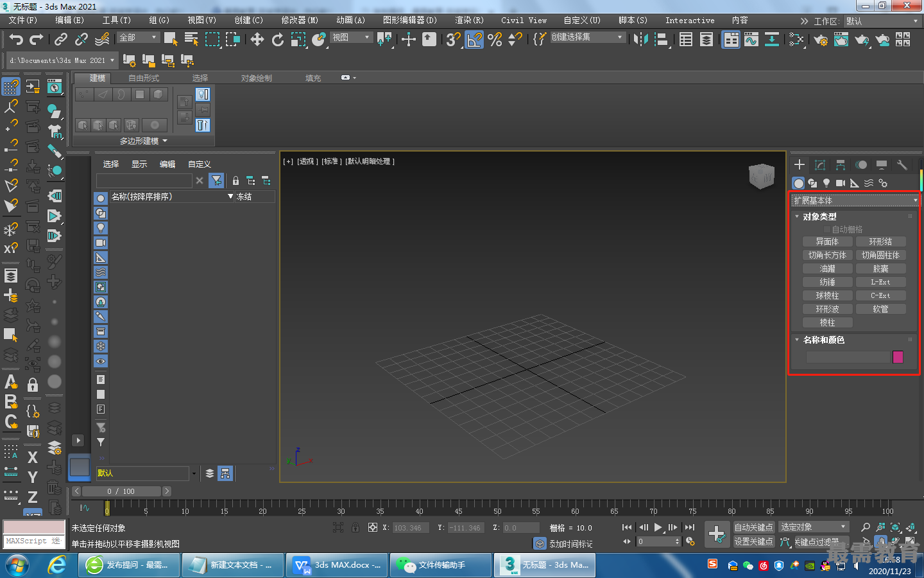Click the 设置关键点 button
Image resolution: width=924 pixels, height=578 pixels.
click(x=753, y=541)
